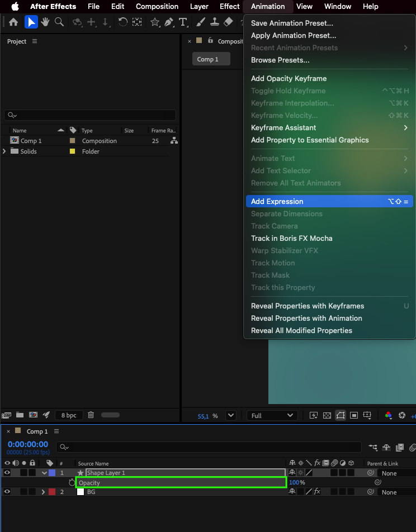The height and width of the screenshot is (532, 416).
Task: Toggle Fast Previews icon in viewer
Action: [x=314, y=415]
